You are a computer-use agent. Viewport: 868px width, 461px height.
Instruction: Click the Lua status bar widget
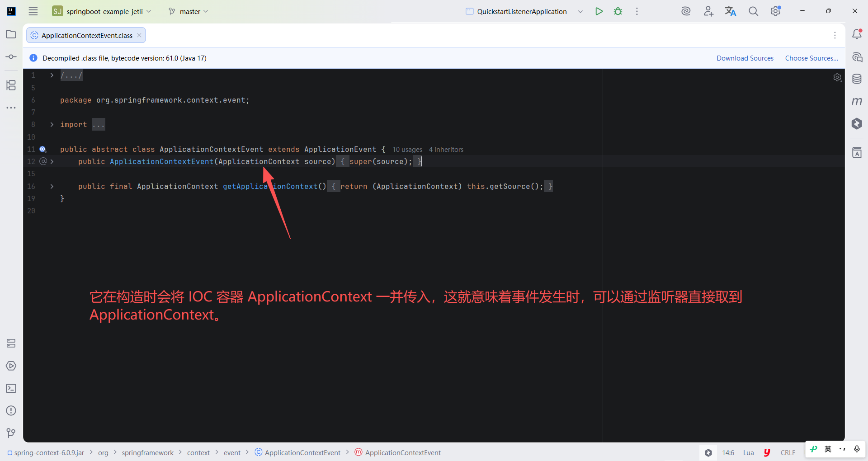coord(749,452)
